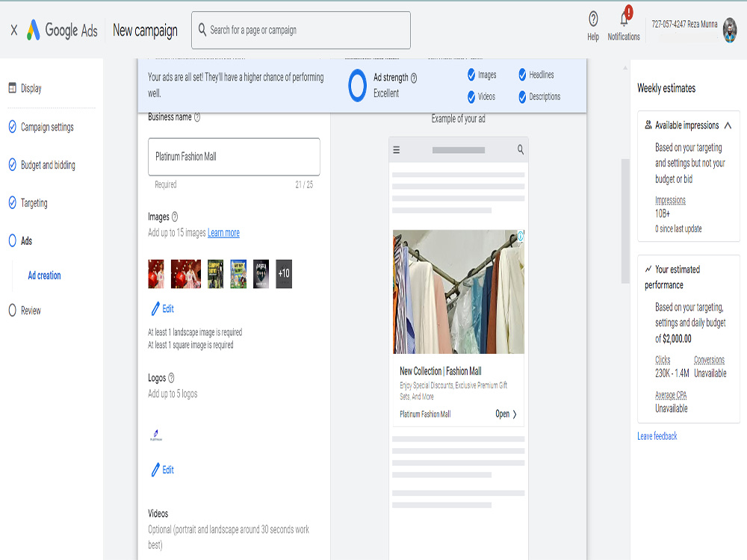
Task: Select the Platinum logo thumbnail
Action: 156,435
